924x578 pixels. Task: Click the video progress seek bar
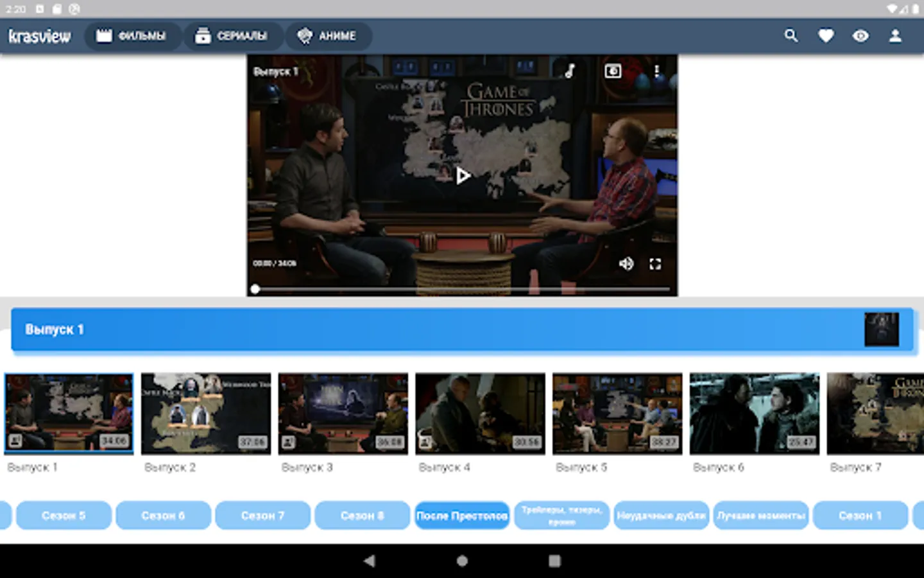[462, 289]
